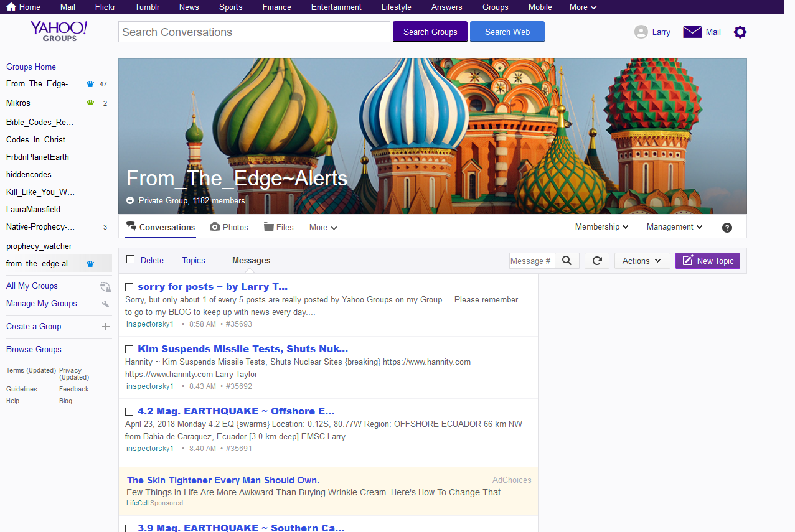Image resolution: width=795 pixels, height=532 pixels.
Task: Open Finance in the top navigation bar
Action: point(277,7)
